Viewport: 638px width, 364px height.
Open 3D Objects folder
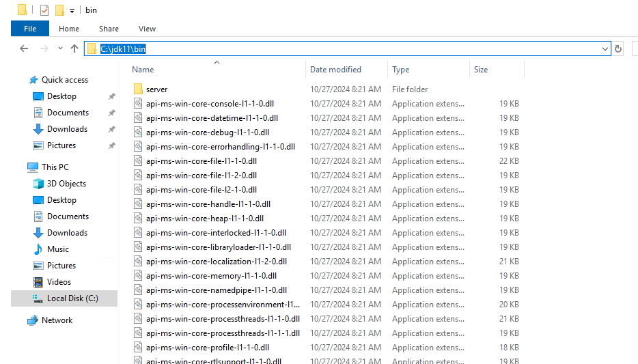coord(66,184)
